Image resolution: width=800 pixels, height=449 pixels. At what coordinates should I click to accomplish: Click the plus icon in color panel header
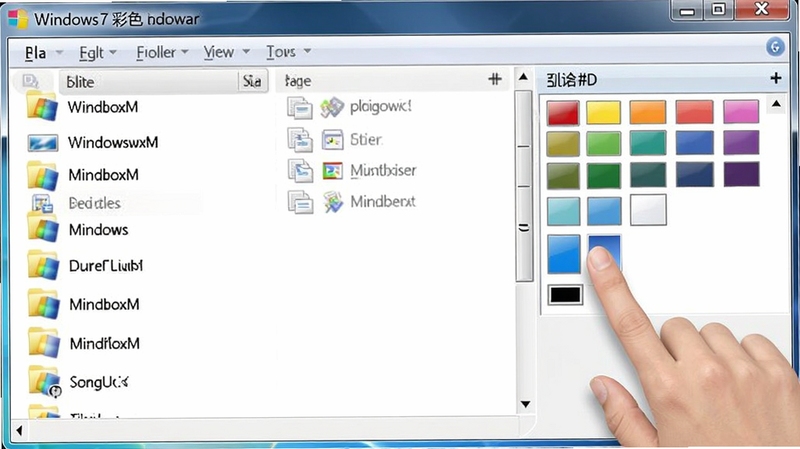(x=776, y=78)
